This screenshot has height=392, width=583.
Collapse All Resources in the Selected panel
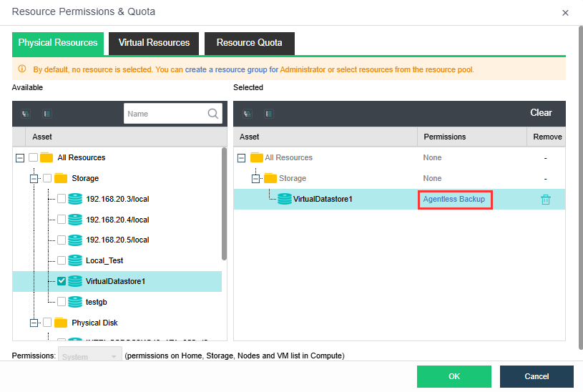(x=241, y=157)
